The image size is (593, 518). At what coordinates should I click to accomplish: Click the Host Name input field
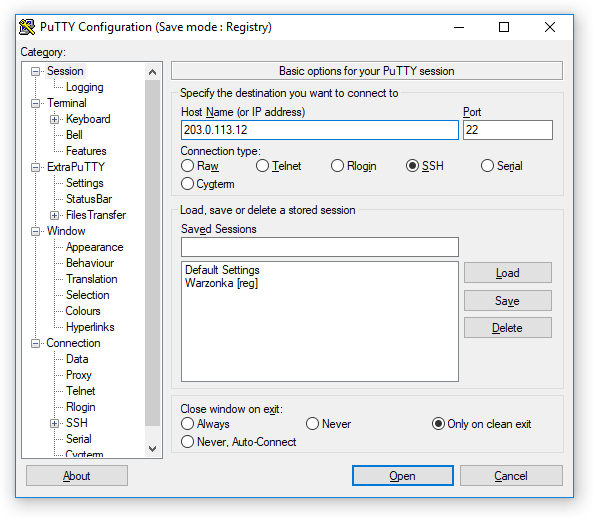(x=320, y=130)
